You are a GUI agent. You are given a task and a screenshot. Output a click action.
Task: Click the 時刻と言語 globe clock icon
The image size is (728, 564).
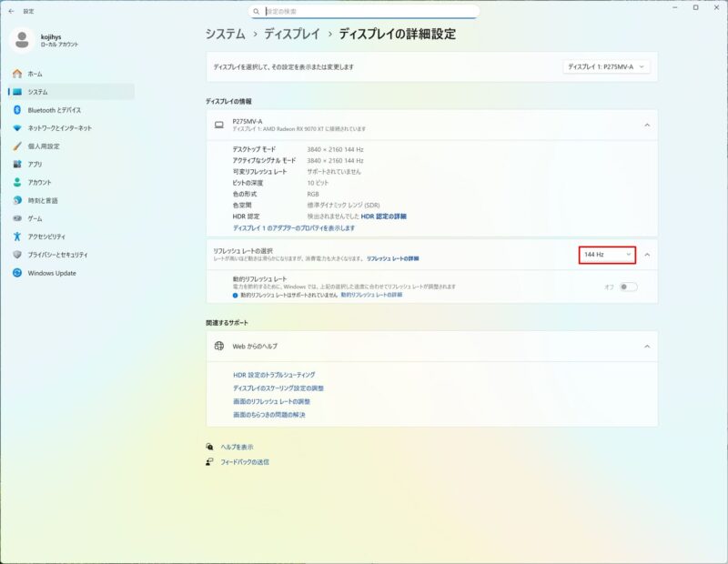pos(17,200)
